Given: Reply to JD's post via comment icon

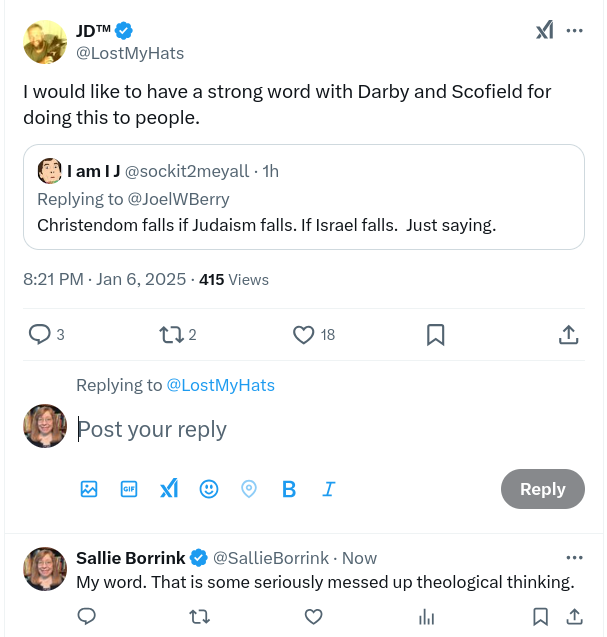Looking at the screenshot, I should click(x=40, y=335).
